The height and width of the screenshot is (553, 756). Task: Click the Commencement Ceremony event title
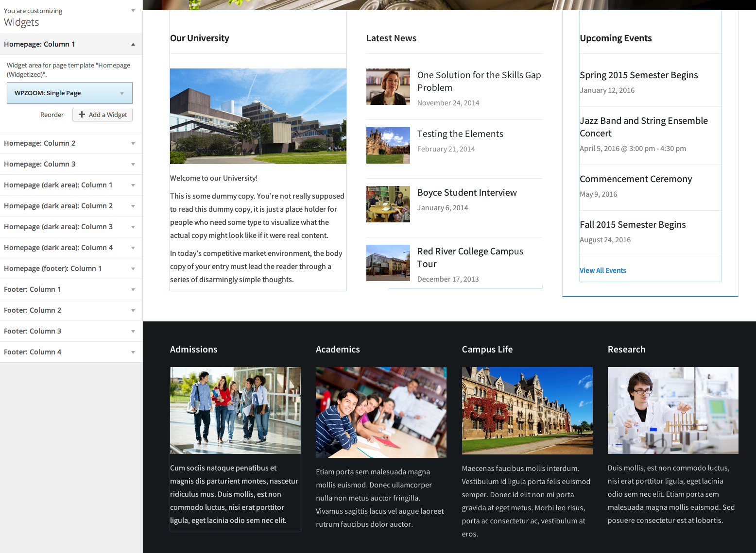[636, 179]
